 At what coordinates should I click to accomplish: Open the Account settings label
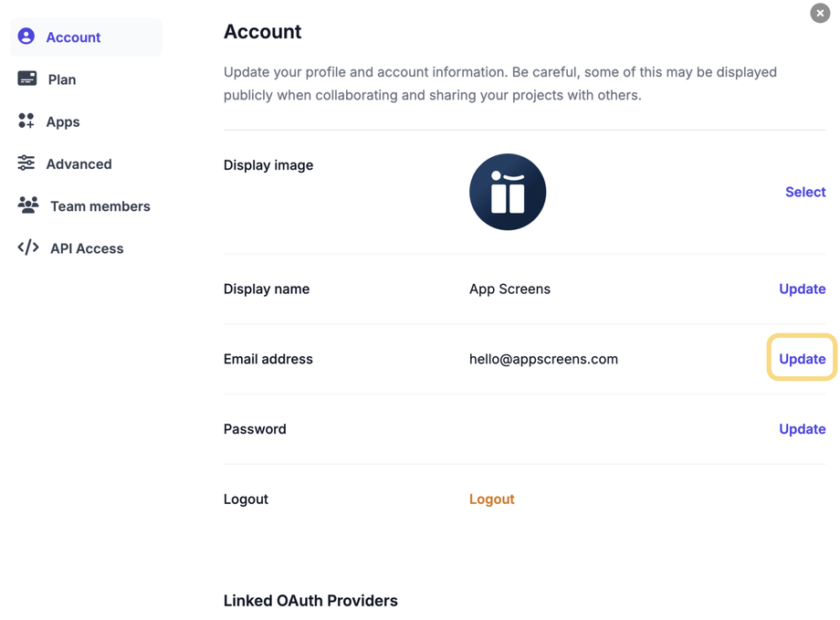[x=73, y=37]
